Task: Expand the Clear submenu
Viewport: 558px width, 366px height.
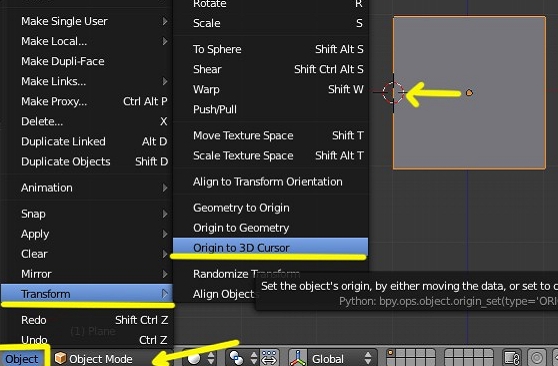Action: coord(87,254)
